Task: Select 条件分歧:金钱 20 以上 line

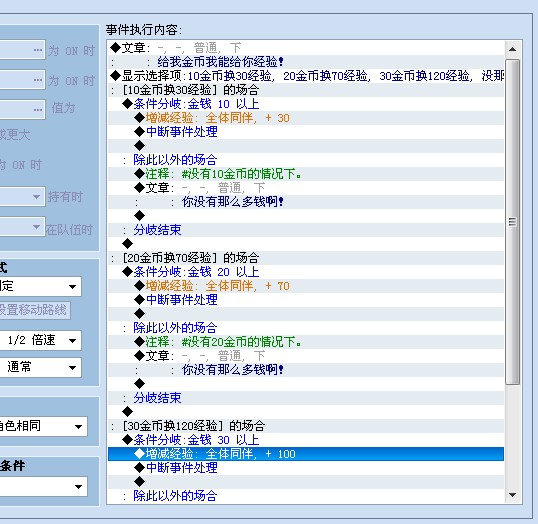Action: (306, 272)
